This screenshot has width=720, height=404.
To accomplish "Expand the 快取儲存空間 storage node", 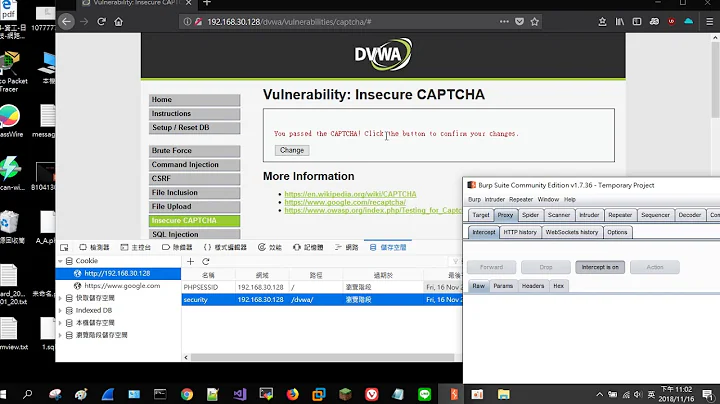I will 60,298.
